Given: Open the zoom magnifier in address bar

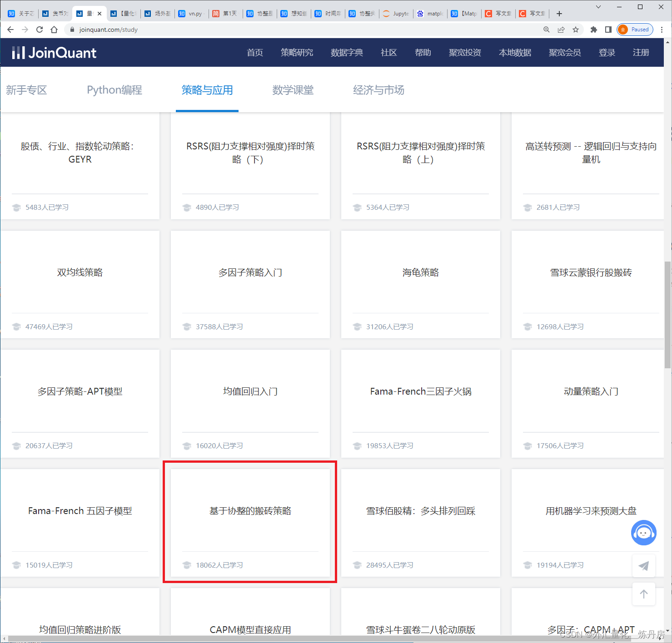Looking at the screenshot, I should point(547,30).
